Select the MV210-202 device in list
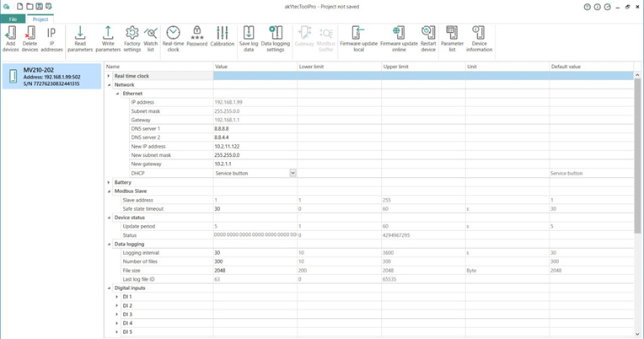The image size is (644, 339). point(51,77)
